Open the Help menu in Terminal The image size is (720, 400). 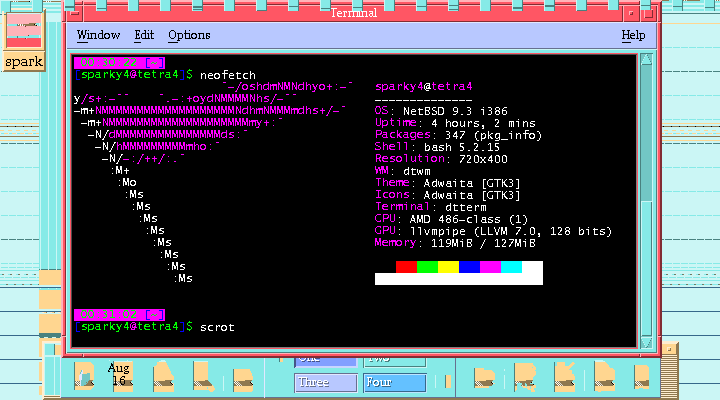click(x=633, y=35)
